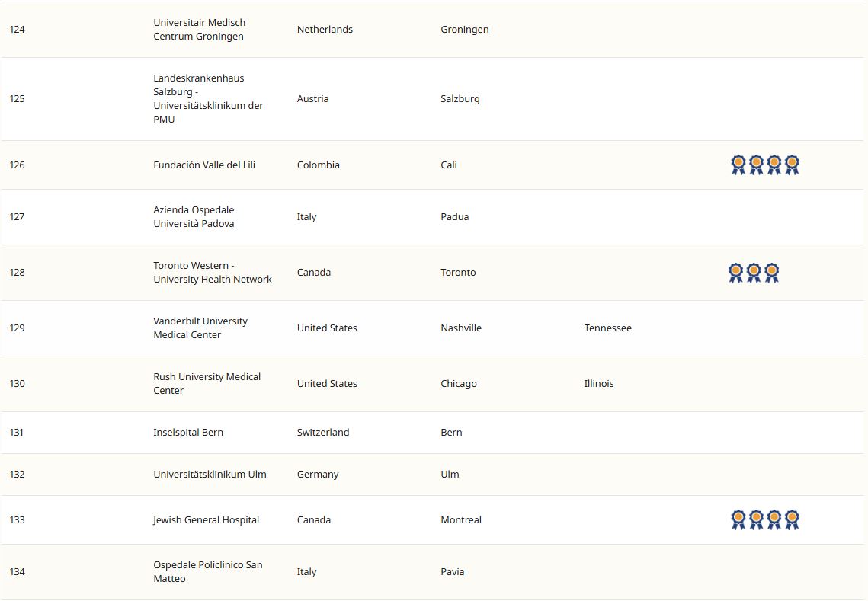Click last award ribbon for Jewish General Hospital
The image size is (868, 601).
(x=792, y=519)
